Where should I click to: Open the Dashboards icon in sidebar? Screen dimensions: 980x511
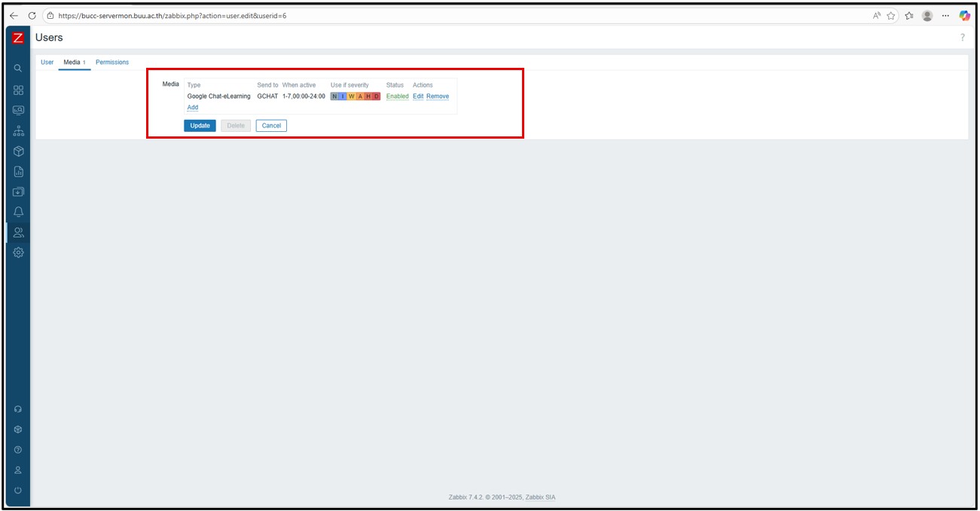[19, 90]
